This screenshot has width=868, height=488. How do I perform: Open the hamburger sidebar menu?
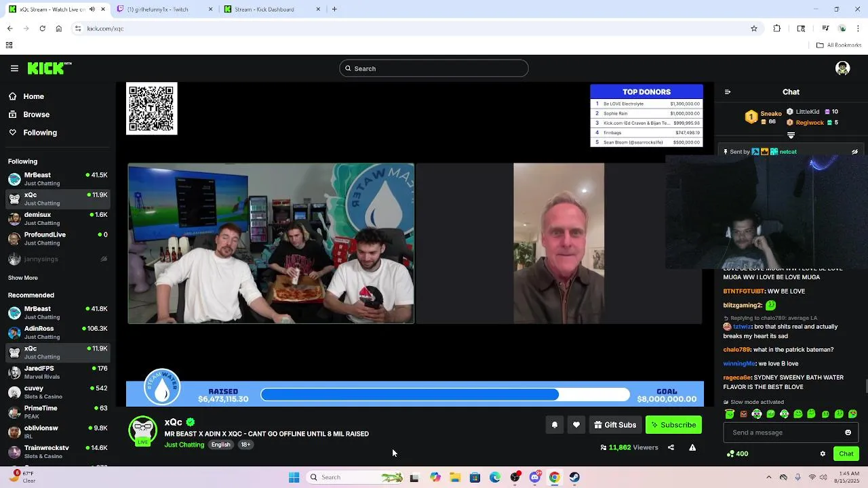(14, 68)
